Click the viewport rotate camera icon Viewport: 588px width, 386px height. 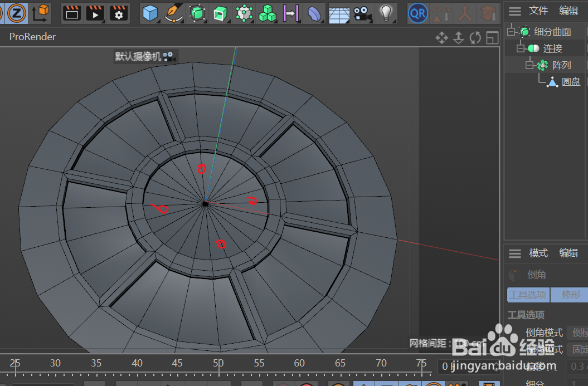475,37
